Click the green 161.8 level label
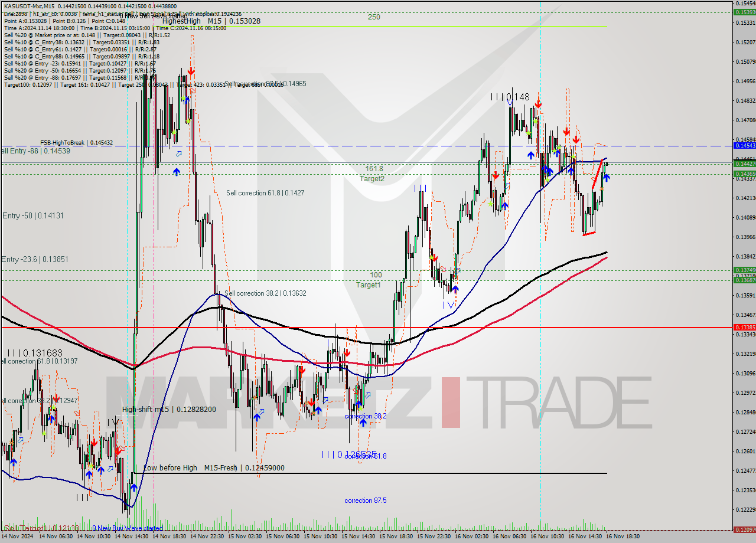The width and height of the screenshot is (756, 543). click(374, 169)
